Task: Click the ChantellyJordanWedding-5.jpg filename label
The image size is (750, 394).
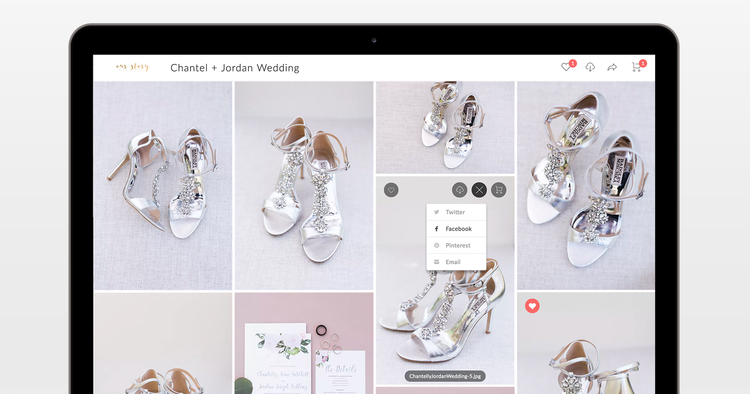Action: (x=445, y=376)
